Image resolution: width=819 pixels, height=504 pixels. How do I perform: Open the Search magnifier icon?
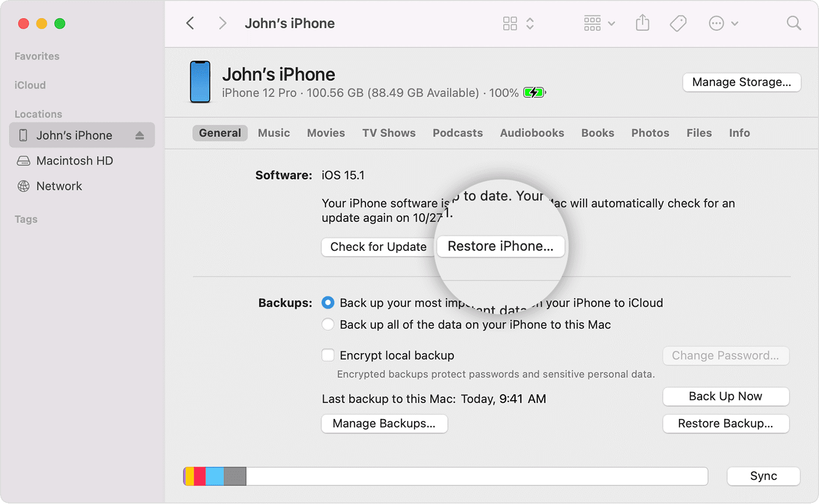794,23
